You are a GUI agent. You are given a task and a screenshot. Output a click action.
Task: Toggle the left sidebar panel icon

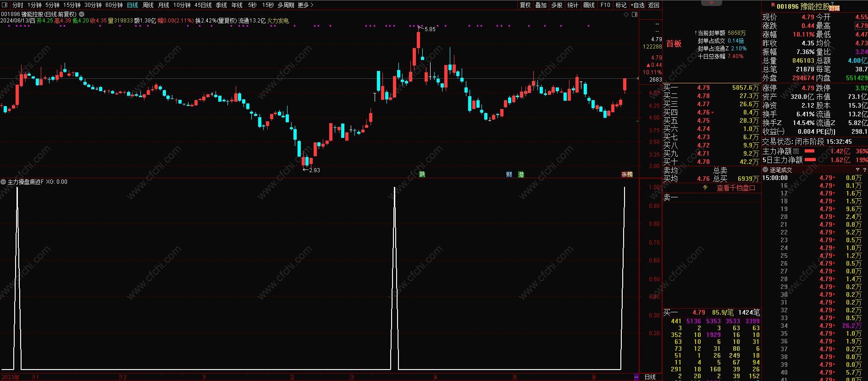click(x=4, y=5)
